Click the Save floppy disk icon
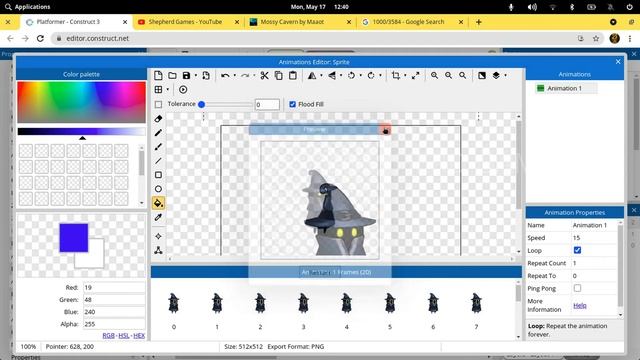Viewport: 640px width, 360px height. click(186, 76)
